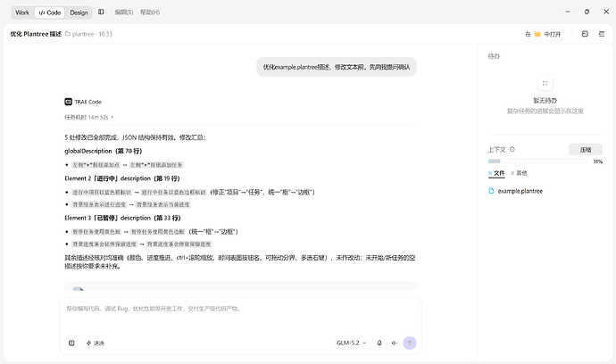The height and width of the screenshot is (364, 616).
Task: Click the microphone icon in input box
Action: [379, 343]
